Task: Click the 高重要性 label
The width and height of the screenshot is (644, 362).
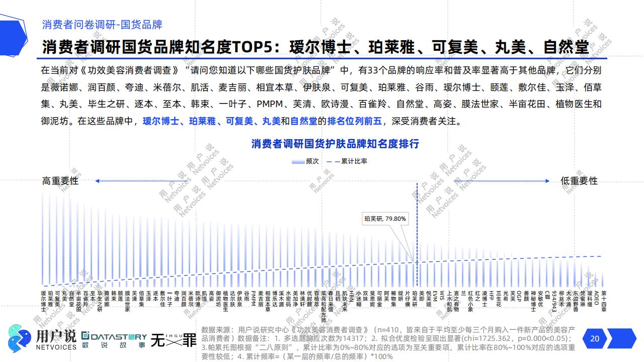Action: [60, 181]
